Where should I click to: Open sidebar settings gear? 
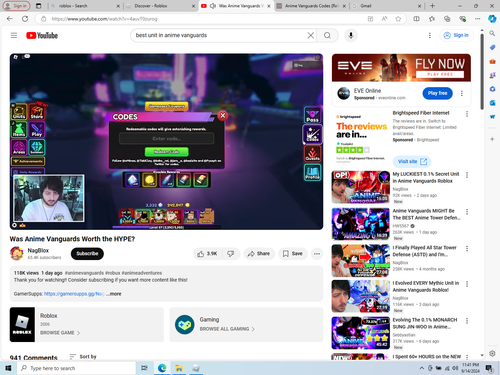pos(492,353)
